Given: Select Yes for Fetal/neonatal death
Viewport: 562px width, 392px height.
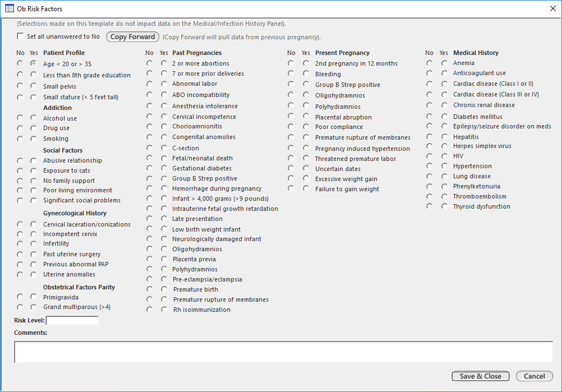Looking at the screenshot, I should pos(164,158).
